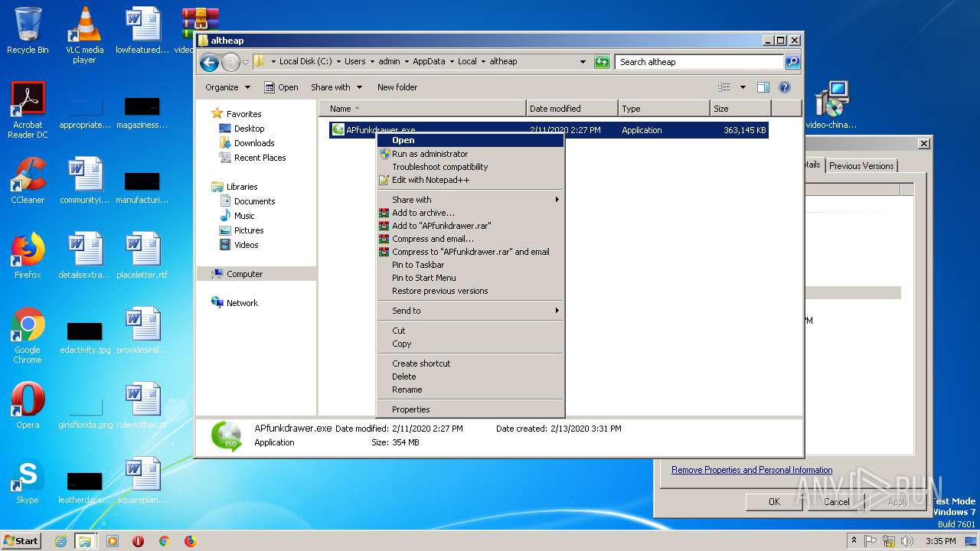Launch VLC media player shortcut
This screenshot has width=980, height=551.
pos(84,34)
